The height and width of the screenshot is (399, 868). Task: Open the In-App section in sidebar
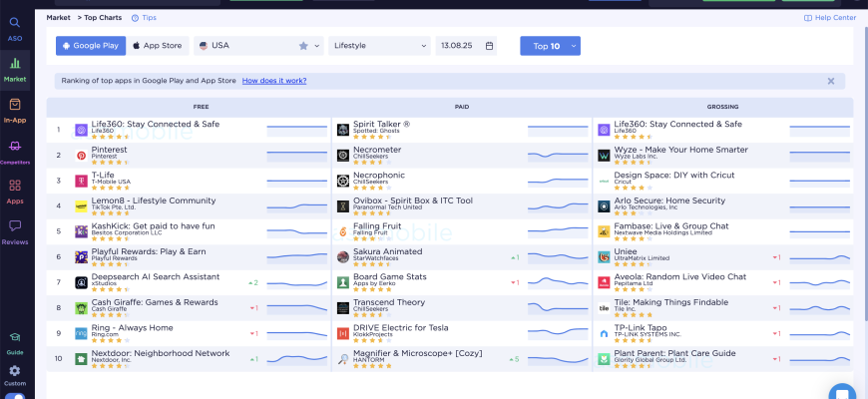click(x=15, y=110)
